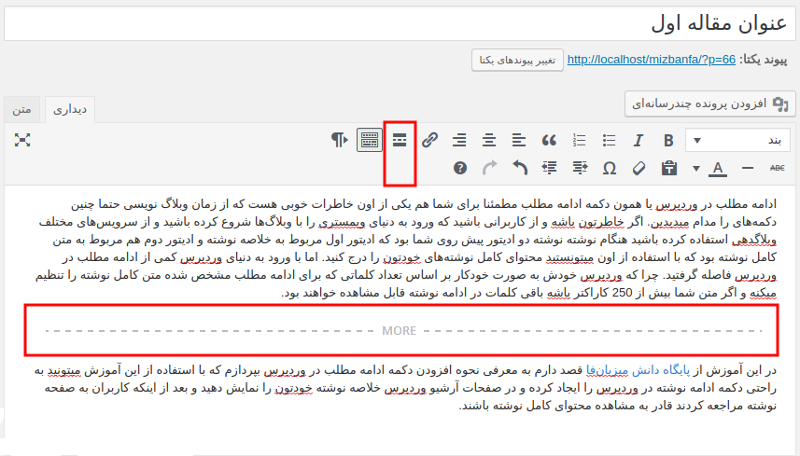This screenshot has height=456, width=800.
Task: Click the تغییر پیوندهای یکتا button
Action: tap(517, 60)
